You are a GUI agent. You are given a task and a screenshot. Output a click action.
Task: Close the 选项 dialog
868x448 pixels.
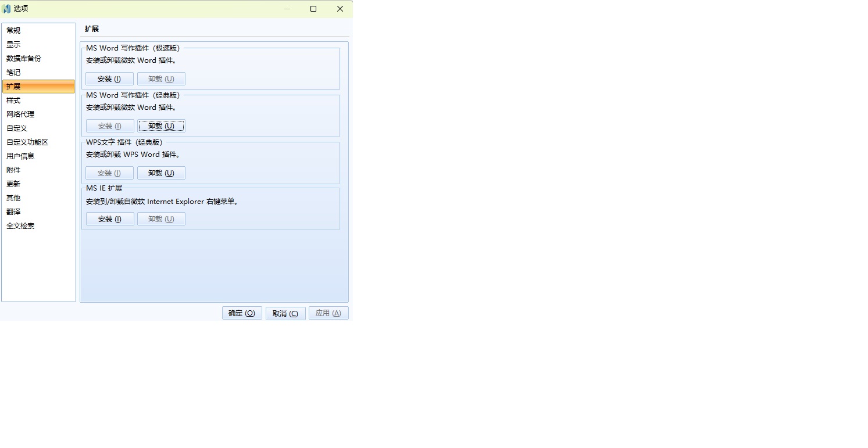pos(340,9)
